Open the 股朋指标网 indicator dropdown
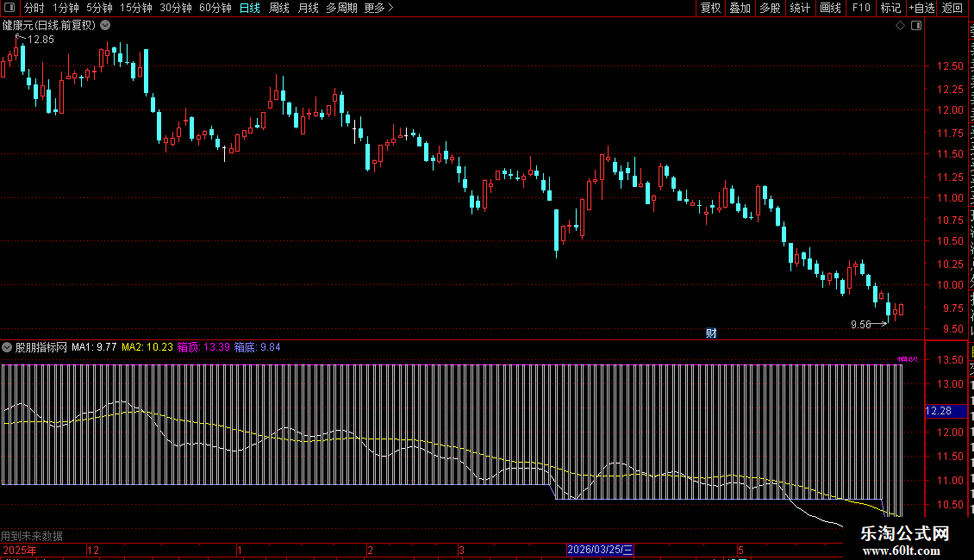The image size is (974, 560). 7,348
